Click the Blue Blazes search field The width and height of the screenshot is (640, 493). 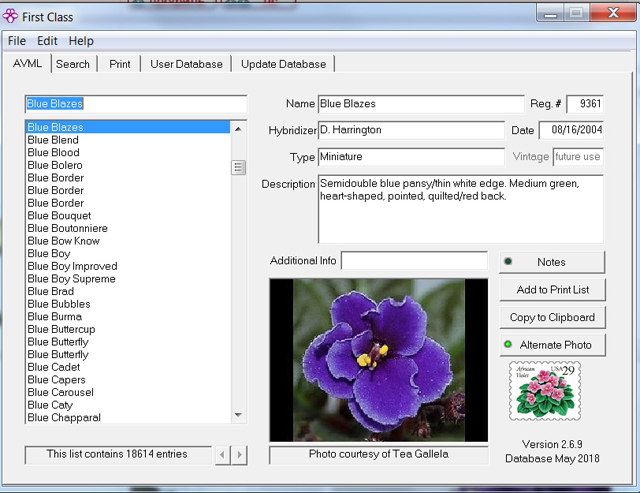point(136,104)
